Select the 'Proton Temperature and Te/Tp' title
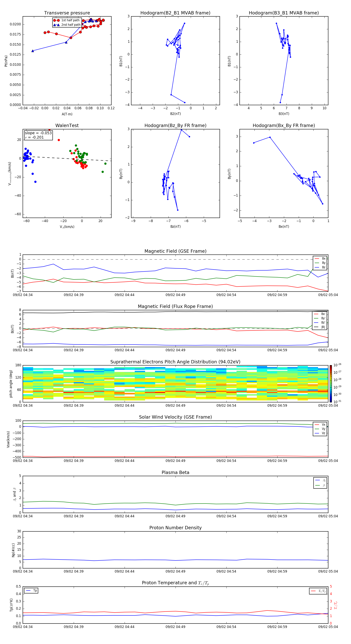This screenshot has width=351, height=644. (175, 583)
